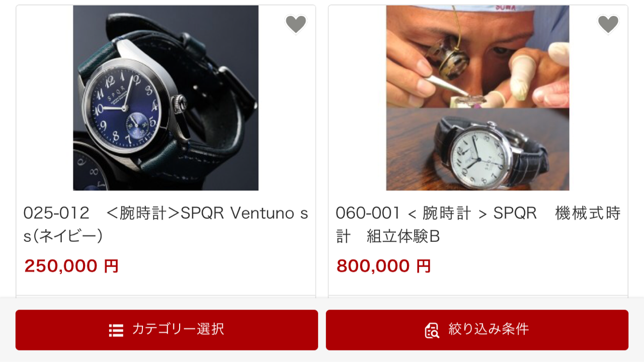Open the 絞り込み条件 filter button
The width and height of the screenshot is (644, 362).
point(477,330)
